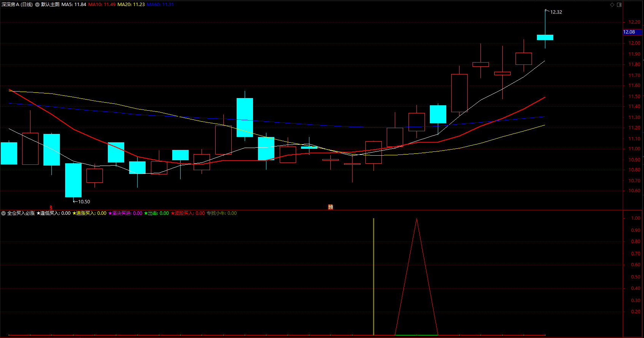
Task: Click the latest cyan candlestick near 12.08
Action: coord(545,37)
